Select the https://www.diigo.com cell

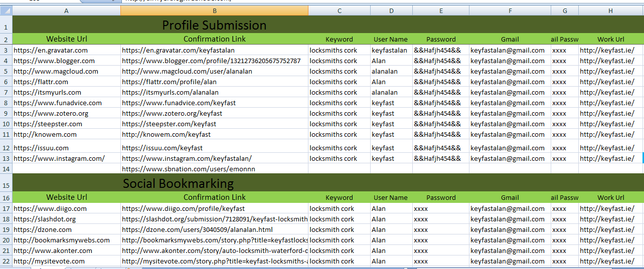click(x=67, y=208)
